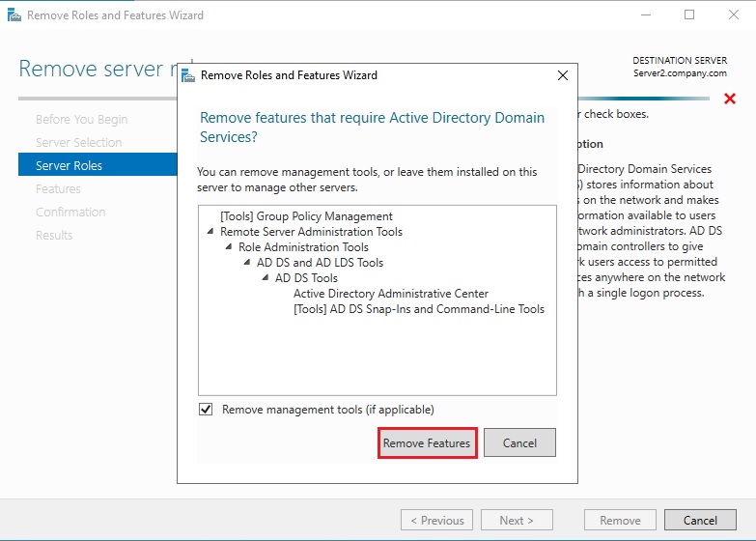Click the dialog title bar wizard icon

coord(187,75)
